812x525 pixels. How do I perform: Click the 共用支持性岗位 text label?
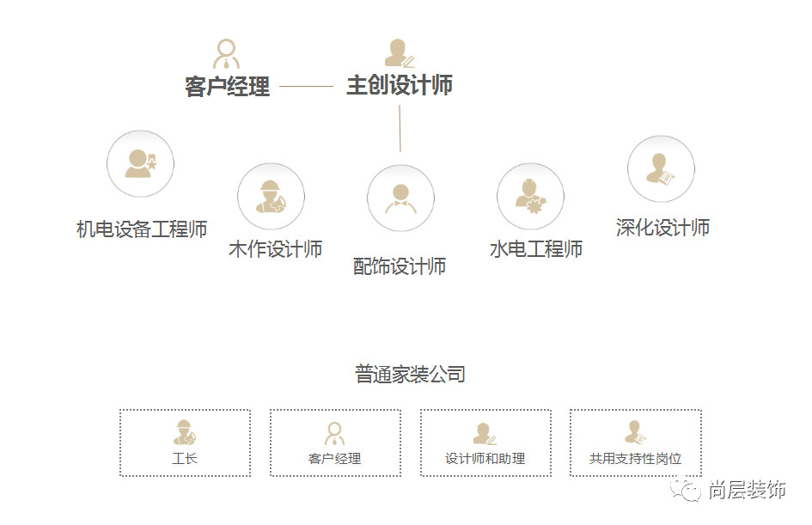635,459
